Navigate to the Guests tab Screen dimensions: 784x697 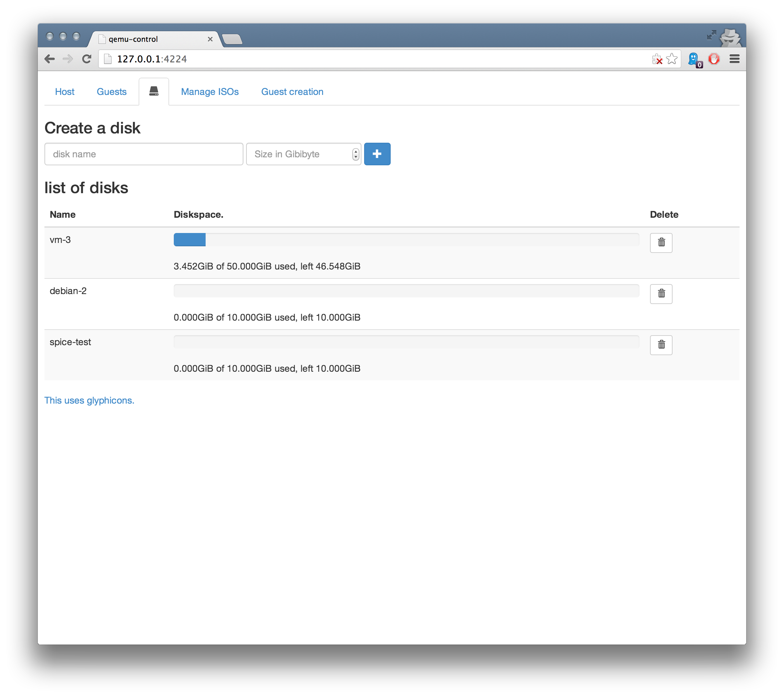click(111, 92)
